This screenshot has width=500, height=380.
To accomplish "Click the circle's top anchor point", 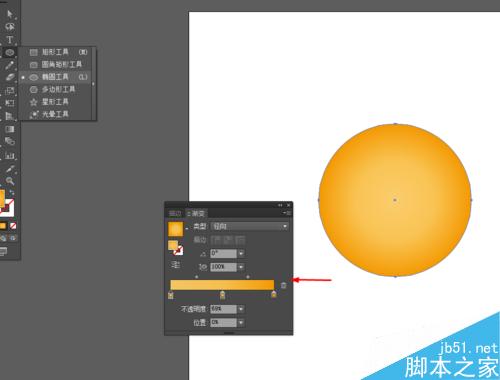I will (x=395, y=124).
